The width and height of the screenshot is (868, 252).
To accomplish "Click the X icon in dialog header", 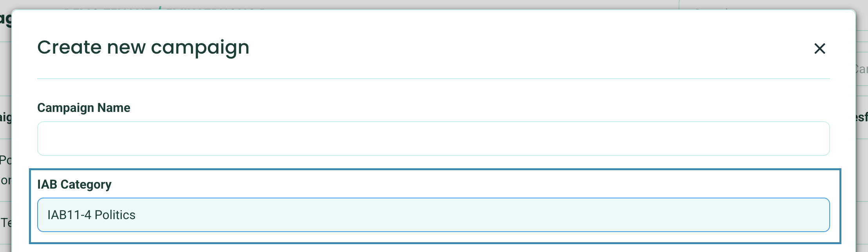I will click(819, 49).
